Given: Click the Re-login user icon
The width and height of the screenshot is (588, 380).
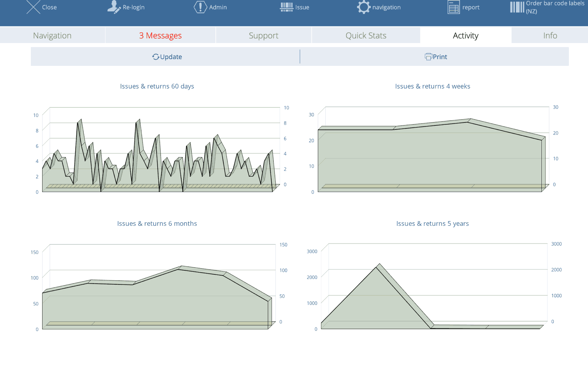Looking at the screenshot, I should pos(114,7).
